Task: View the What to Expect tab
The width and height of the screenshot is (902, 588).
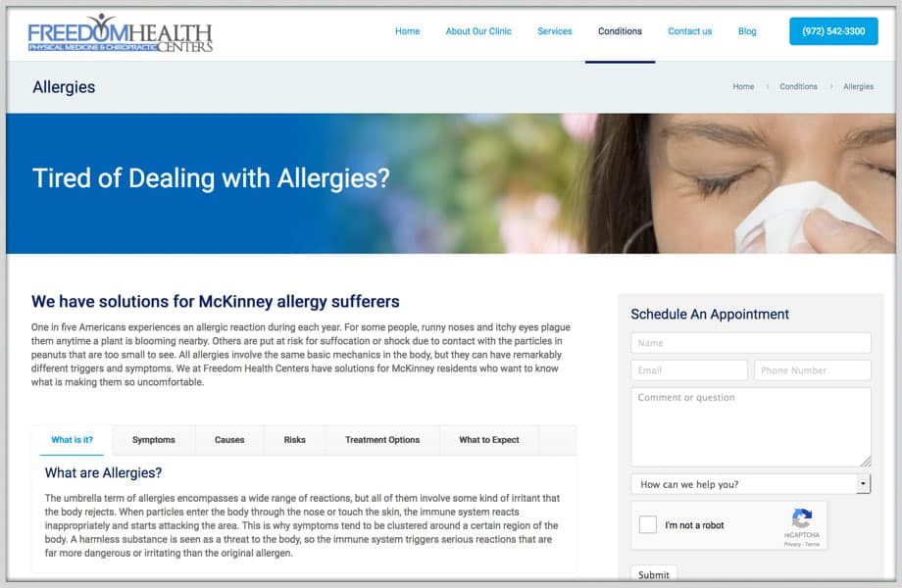Action: pos(489,440)
